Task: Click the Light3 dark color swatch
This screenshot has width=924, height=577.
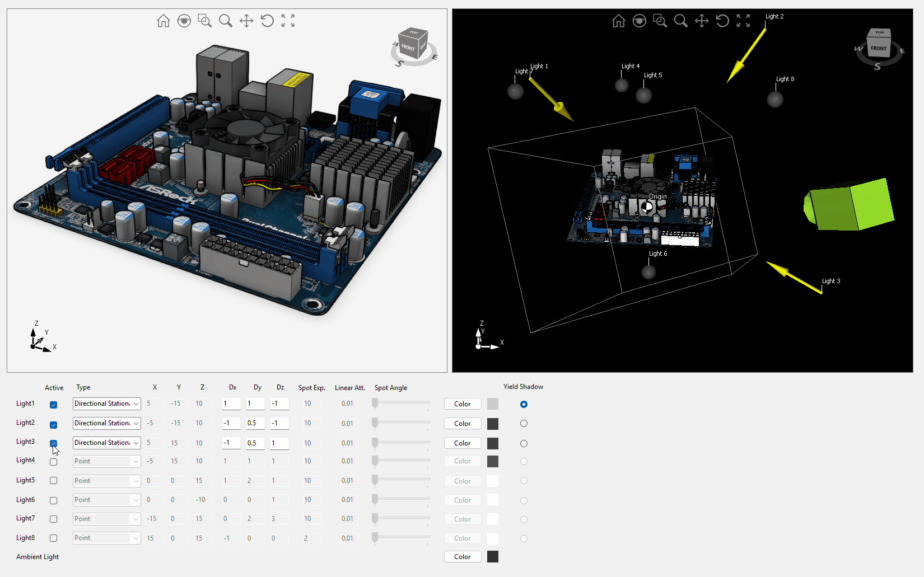Action: [493, 443]
